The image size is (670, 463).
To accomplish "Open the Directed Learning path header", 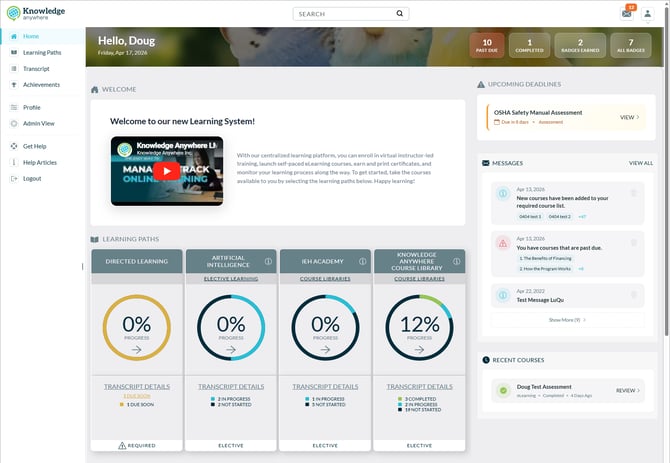I will tap(137, 261).
